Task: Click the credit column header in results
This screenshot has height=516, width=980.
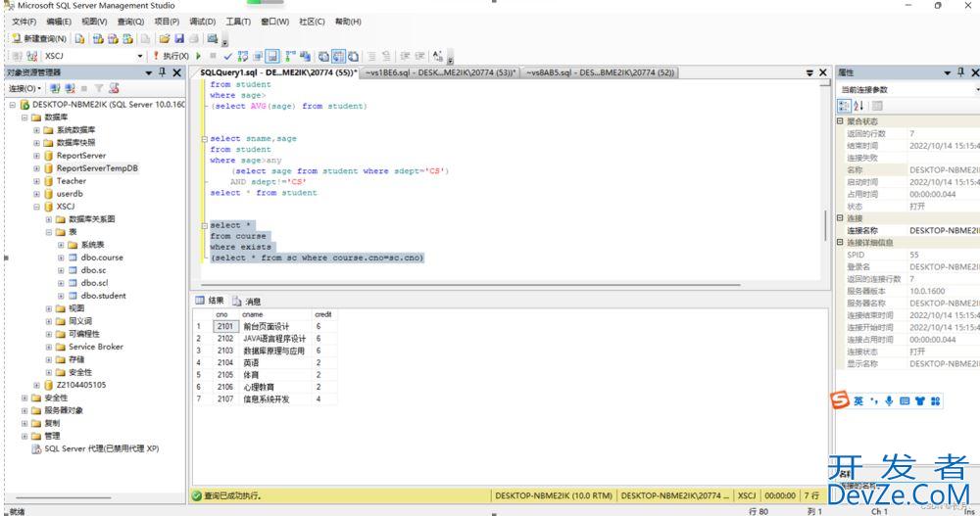Action: [323, 314]
